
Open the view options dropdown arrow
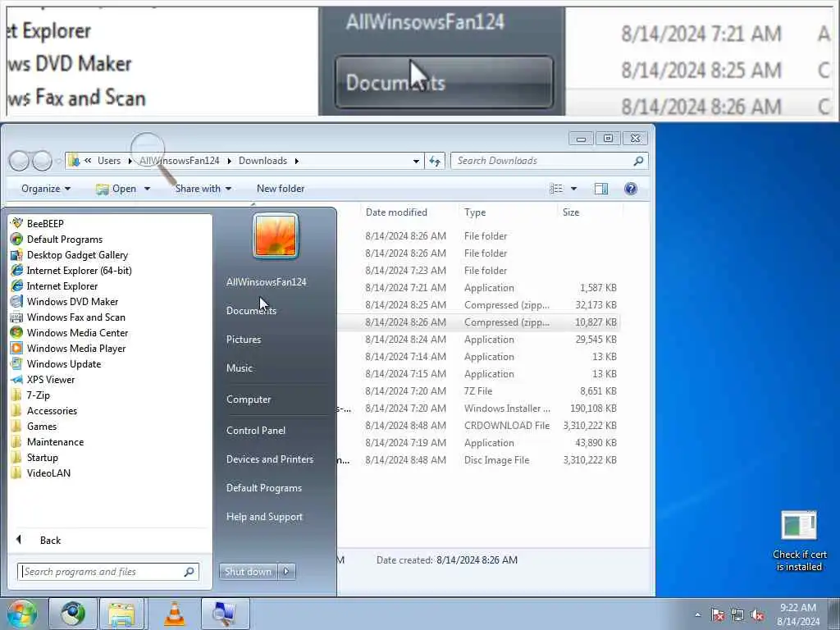pyautogui.click(x=573, y=189)
